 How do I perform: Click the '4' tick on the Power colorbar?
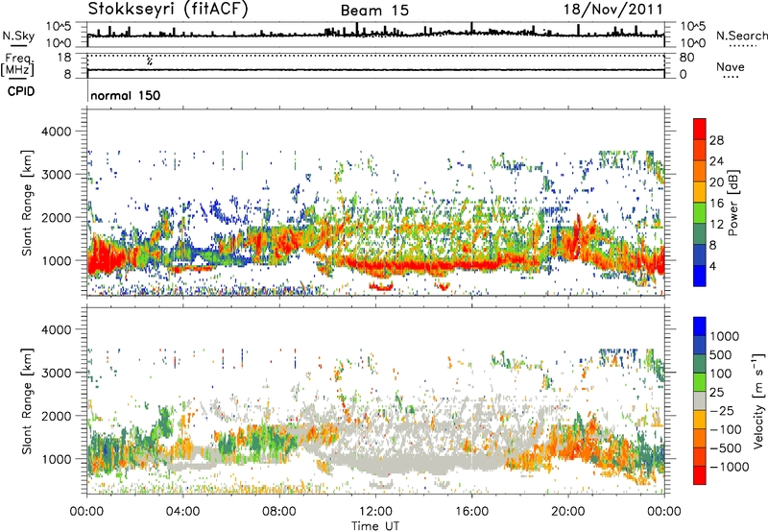[x=713, y=266]
